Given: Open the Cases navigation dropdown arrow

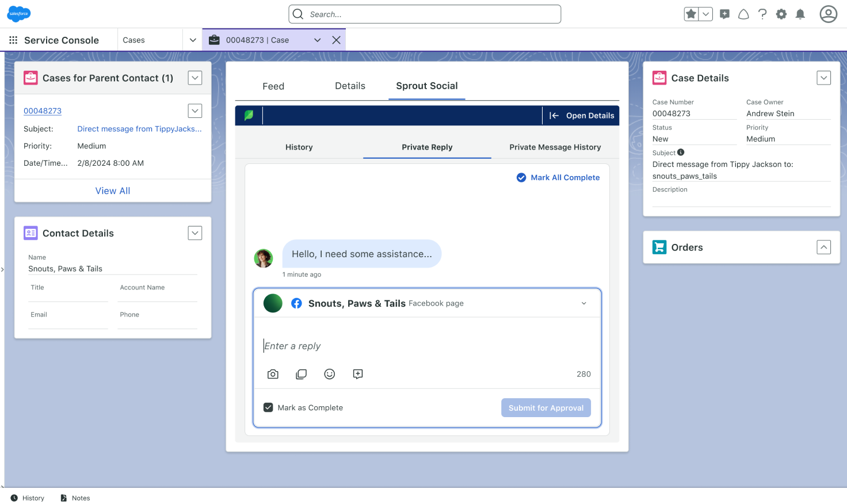Looking at the screenshot, I should point(193,40).
